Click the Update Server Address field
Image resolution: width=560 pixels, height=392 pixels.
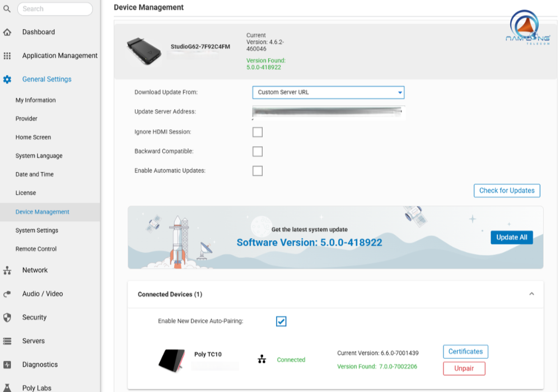click(x=329, y=112)
